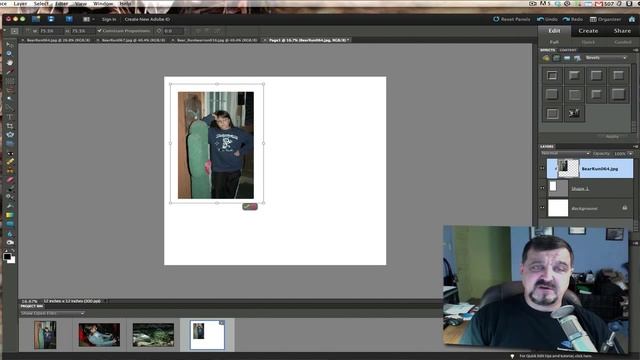The width and height of the screenshot is (640, 360).
Task: Hide the Background layer
Action: pyautogui.click(x=542, y=207)
